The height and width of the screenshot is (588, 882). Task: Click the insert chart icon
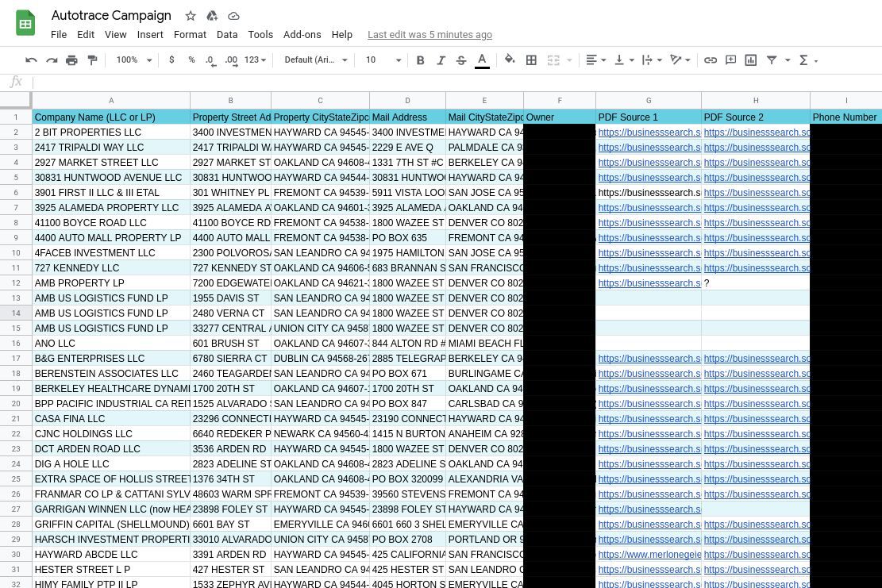pyautogui.click(x=751, y=60)
